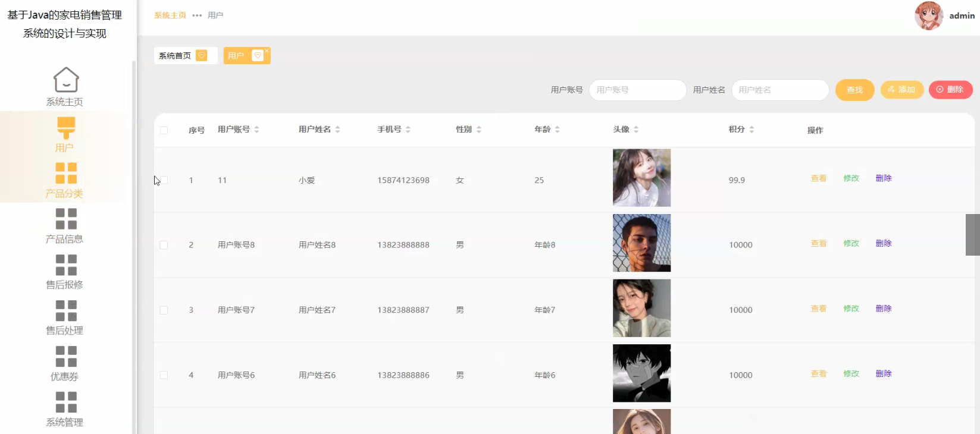The image size is (980, 434).
Task: Check the row for 用户账号7
Action: [164, 310]
